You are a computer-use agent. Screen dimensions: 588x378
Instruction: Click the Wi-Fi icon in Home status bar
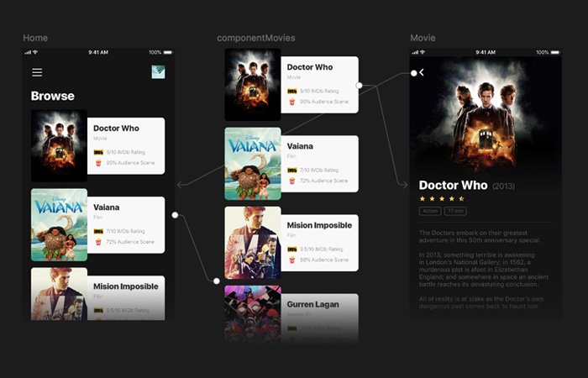[35, 52]
